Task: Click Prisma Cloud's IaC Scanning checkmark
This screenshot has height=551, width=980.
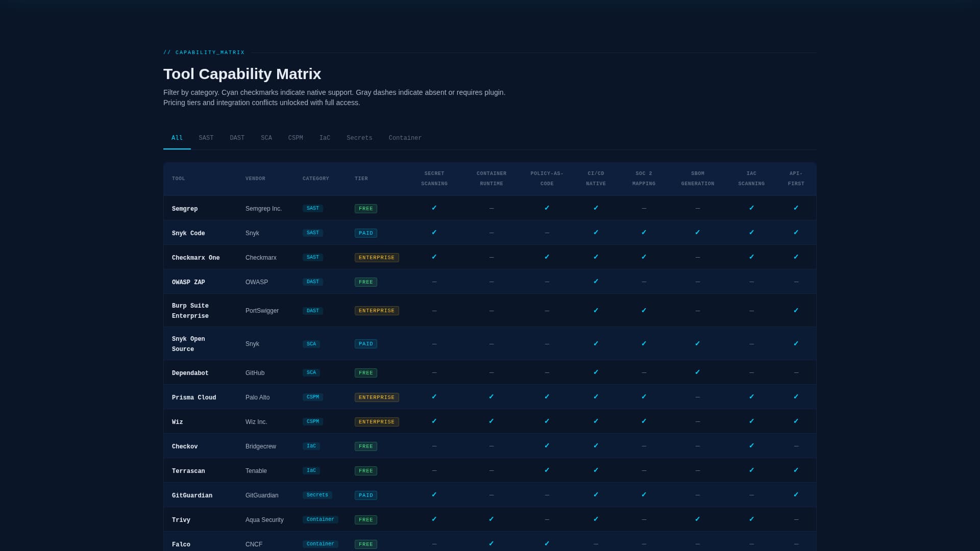Action: [751, 397]
